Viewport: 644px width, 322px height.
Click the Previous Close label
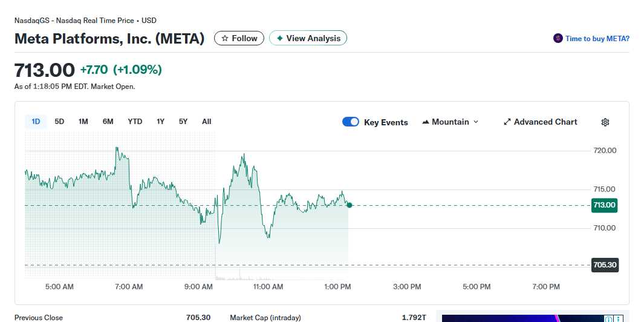coord(39,318)
